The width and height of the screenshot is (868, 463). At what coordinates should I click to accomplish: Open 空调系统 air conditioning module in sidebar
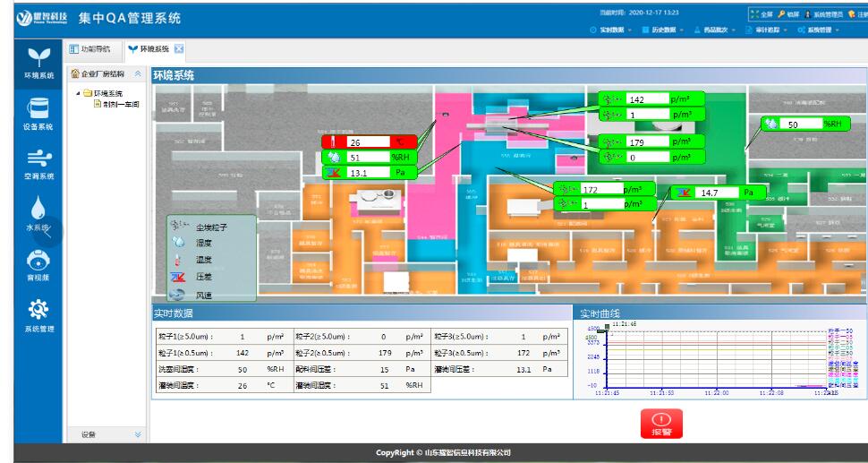pos(38,162)
